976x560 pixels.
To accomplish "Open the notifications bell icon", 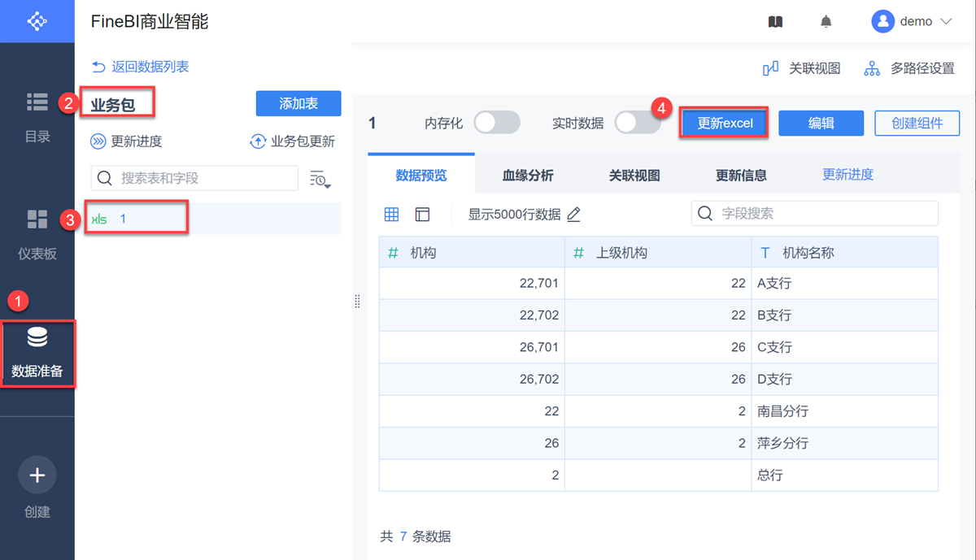I will click(x=826, y=22).
